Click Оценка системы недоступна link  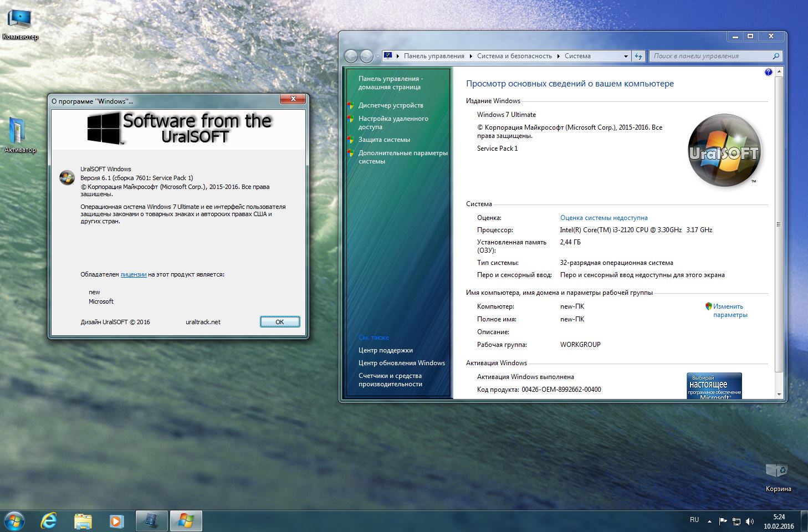point(604,218)
